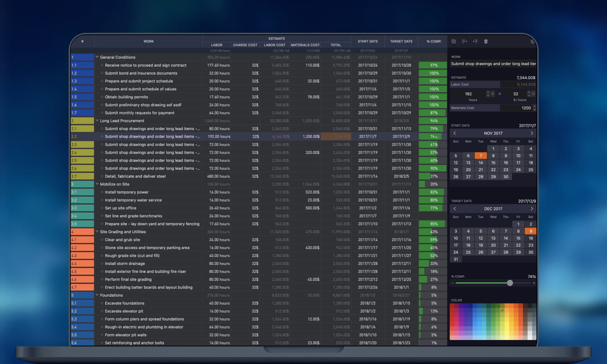Click the reset icon beside the hours stepper
This screenshot has width=607, height=364.
(493, 94)
